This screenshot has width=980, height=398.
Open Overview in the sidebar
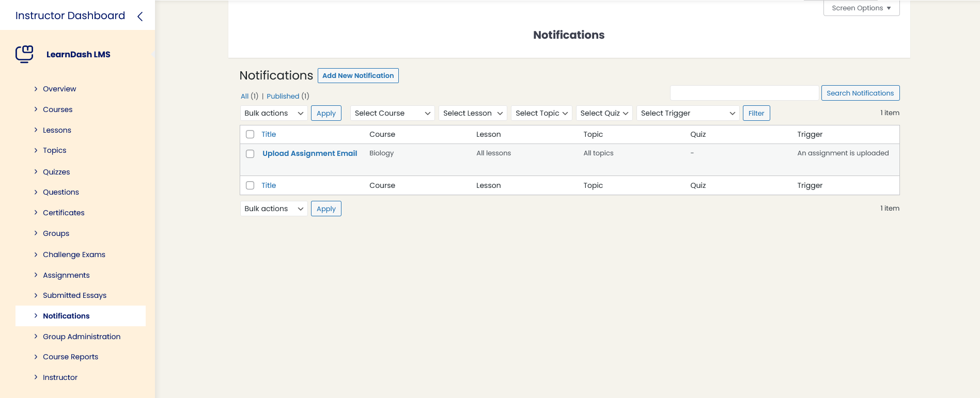[59, 89]
